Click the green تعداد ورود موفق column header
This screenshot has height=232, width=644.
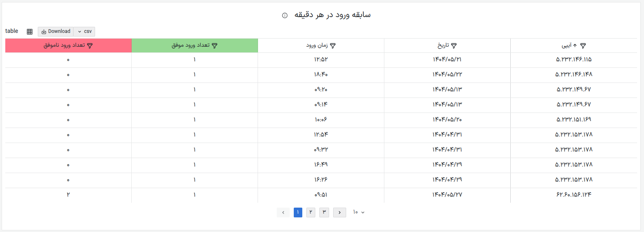[191, 46]
